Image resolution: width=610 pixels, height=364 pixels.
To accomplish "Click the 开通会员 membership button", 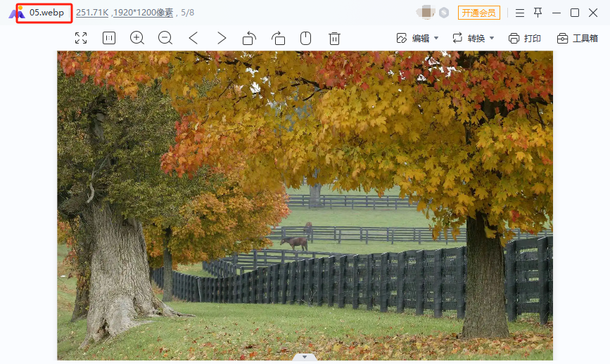I will (479, 13).
